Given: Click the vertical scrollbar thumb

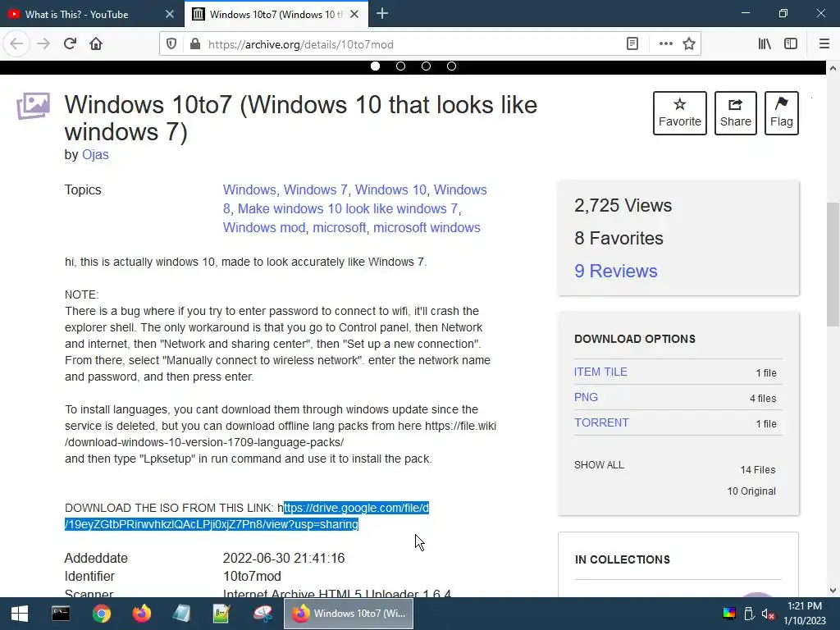Looking at the screenshot, I should click(x=833, y=264).
